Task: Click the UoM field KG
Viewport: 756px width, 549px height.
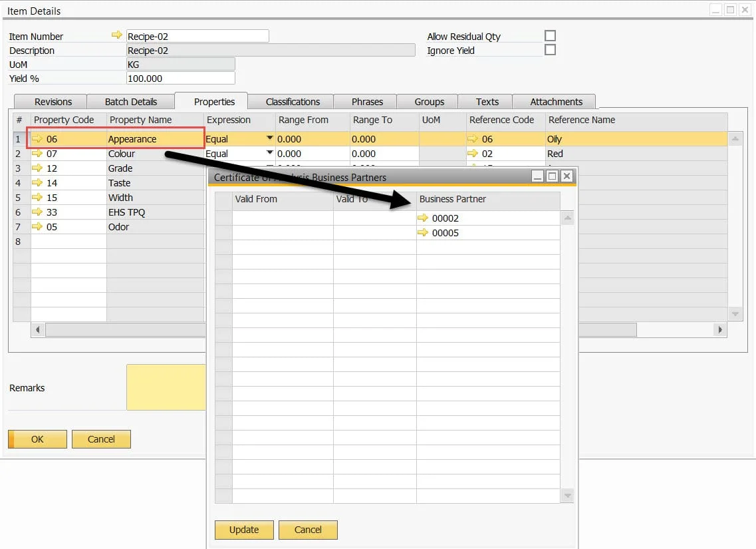Action: click(x=181, y=64)
